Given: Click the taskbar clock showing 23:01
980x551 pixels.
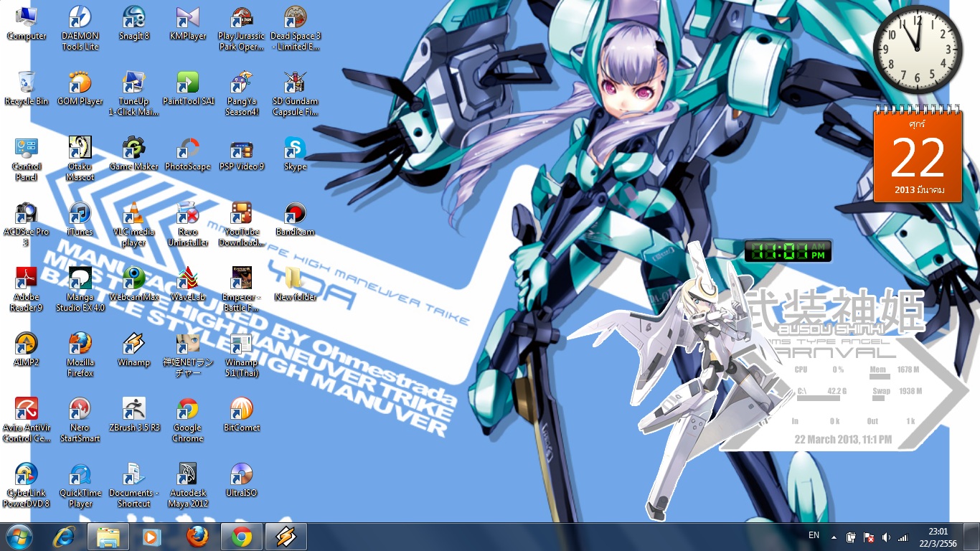Looking at the screenshot, I should point(938,537).
